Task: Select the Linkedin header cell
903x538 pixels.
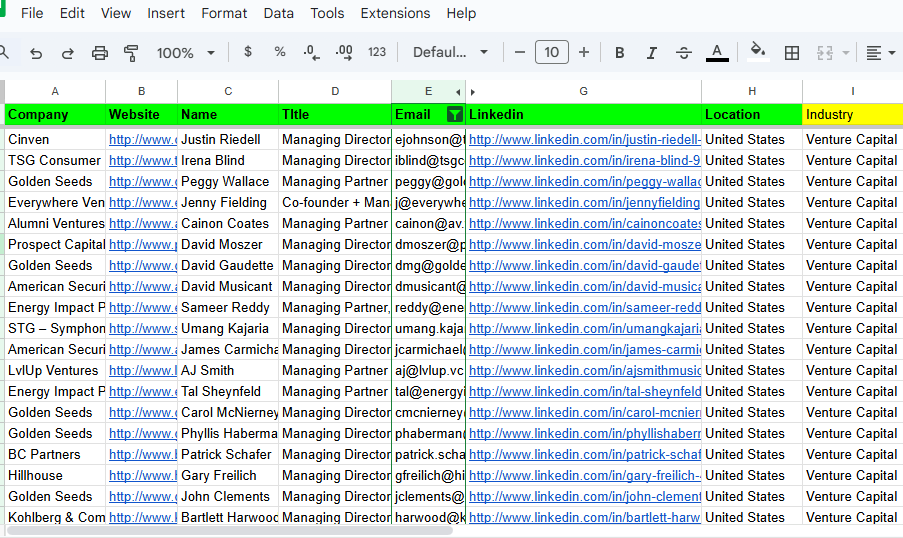Action: 583,115
